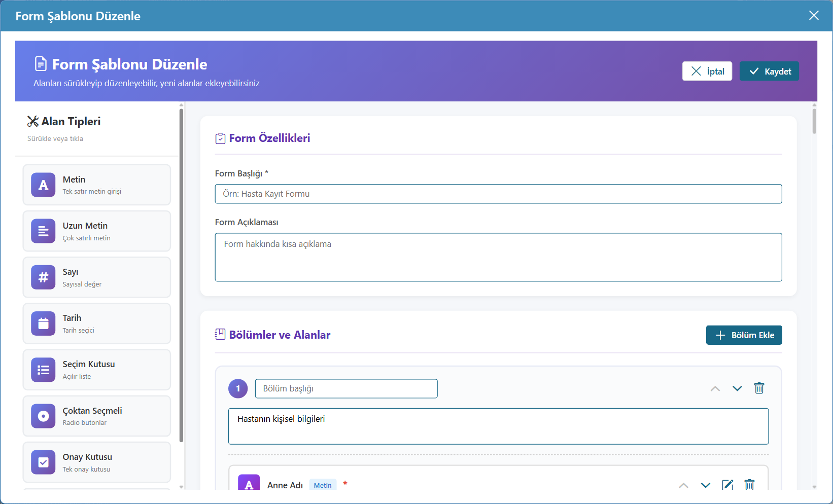The height and width of the screenshot is (504, 833).
Task: Pick the Tarih calendar field icon
Action: tap(43, 323)
